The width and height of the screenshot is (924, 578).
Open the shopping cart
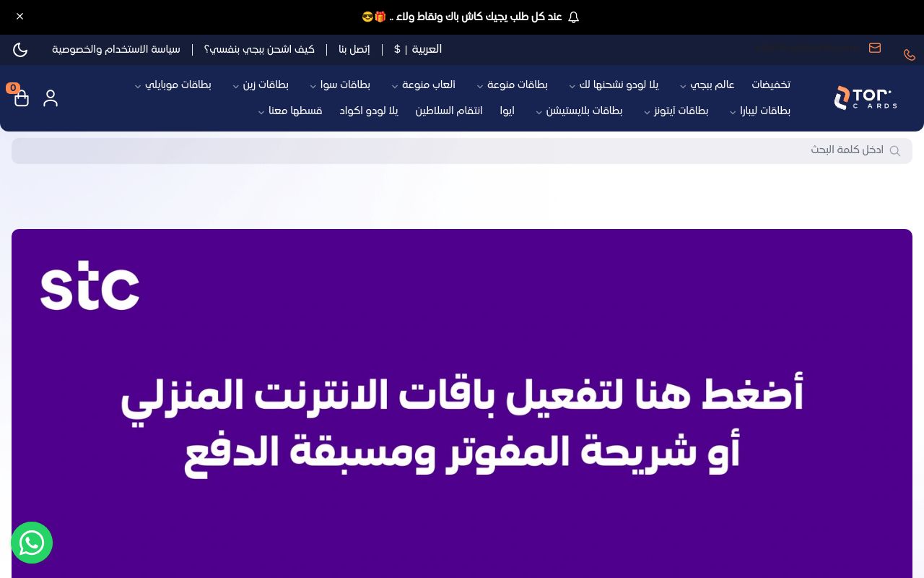coord(22,98)
